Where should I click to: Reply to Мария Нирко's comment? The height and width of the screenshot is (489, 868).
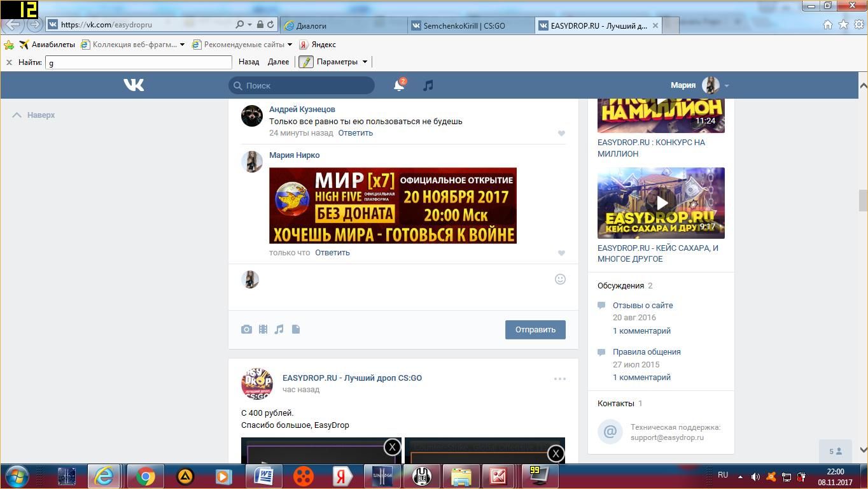coord(332,253)
